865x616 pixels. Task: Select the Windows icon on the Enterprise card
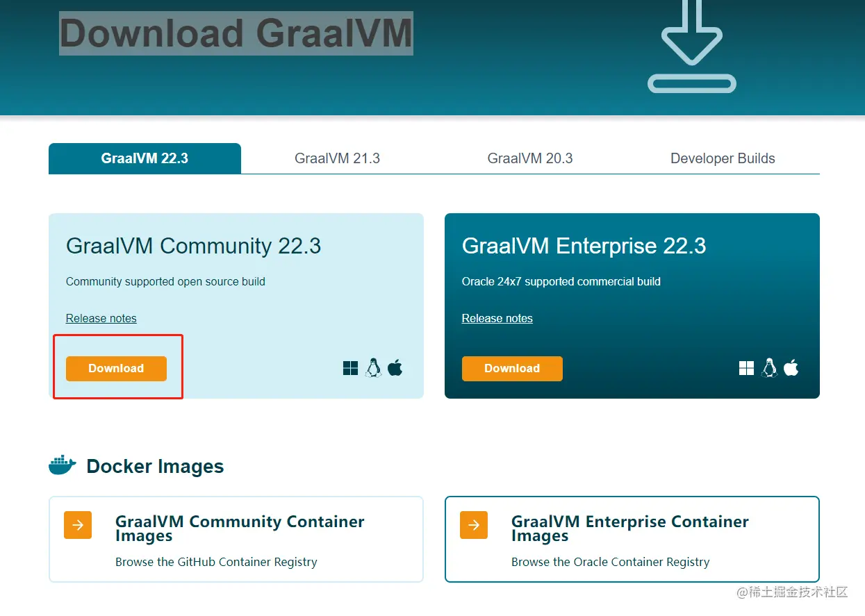pyautogui.click(x=746, y=368)
